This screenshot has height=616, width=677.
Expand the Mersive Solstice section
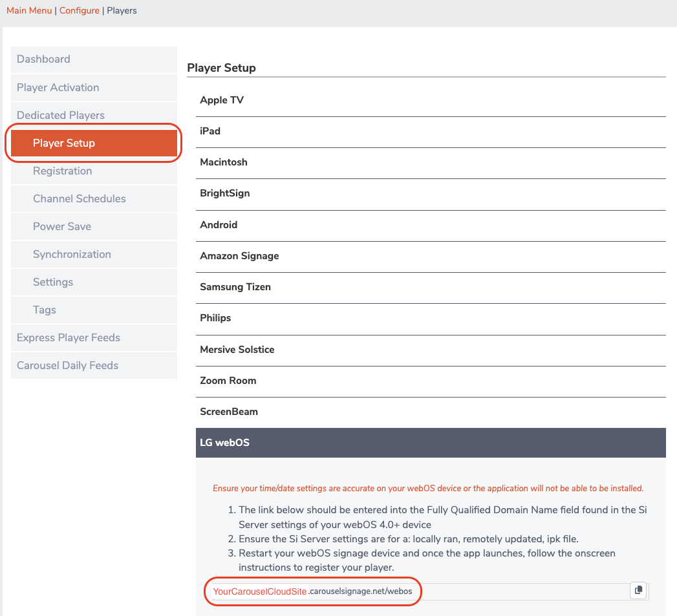tap(431, 350)
